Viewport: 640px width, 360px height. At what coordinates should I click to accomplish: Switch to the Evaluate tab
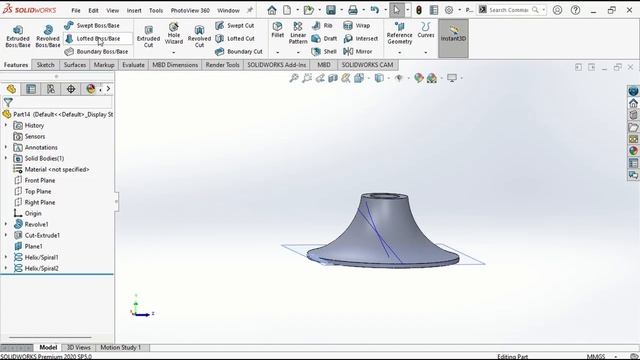tap(133, 65)
